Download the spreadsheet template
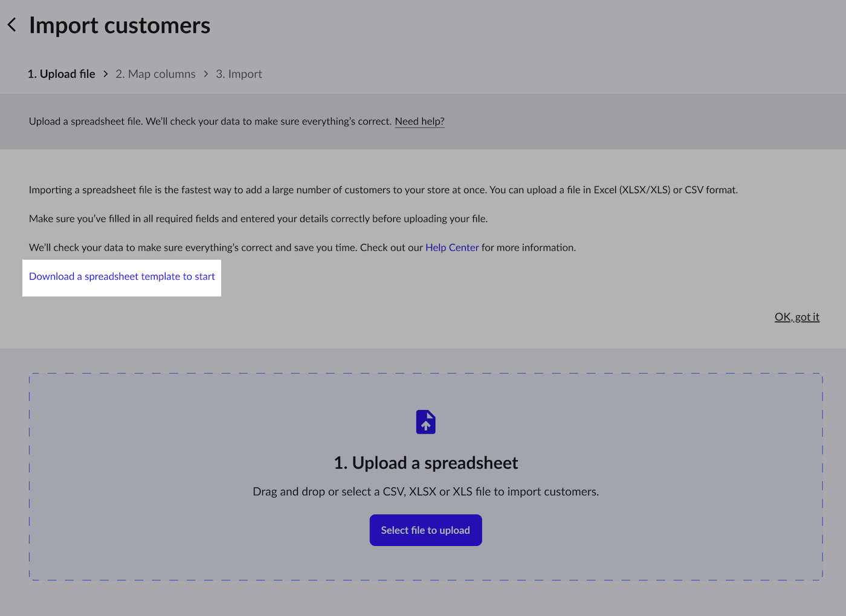This screenshot has width=846, height=616. (122, 277)
